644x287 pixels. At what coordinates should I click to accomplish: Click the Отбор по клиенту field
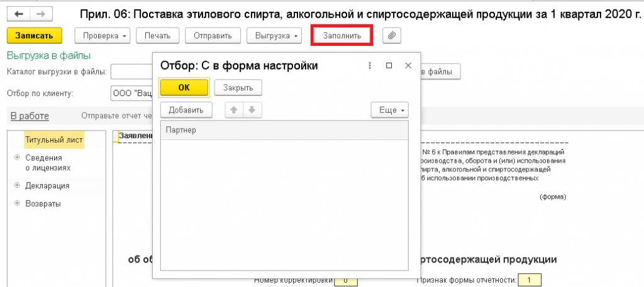(x=131, y=93)
